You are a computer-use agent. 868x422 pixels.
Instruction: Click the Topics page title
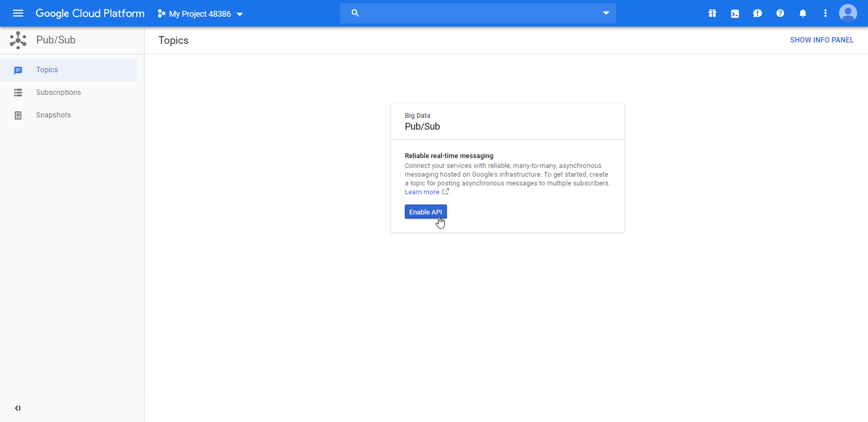point(173,40)
